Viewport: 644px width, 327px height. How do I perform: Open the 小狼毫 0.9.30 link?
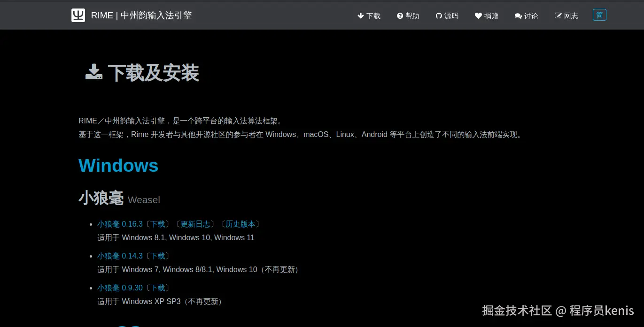120,288
